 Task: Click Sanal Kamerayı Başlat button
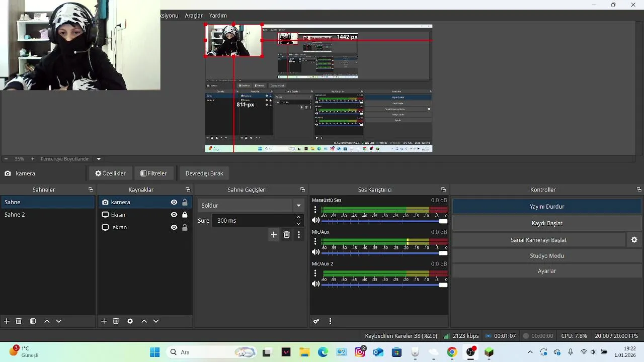coord(539,240)
